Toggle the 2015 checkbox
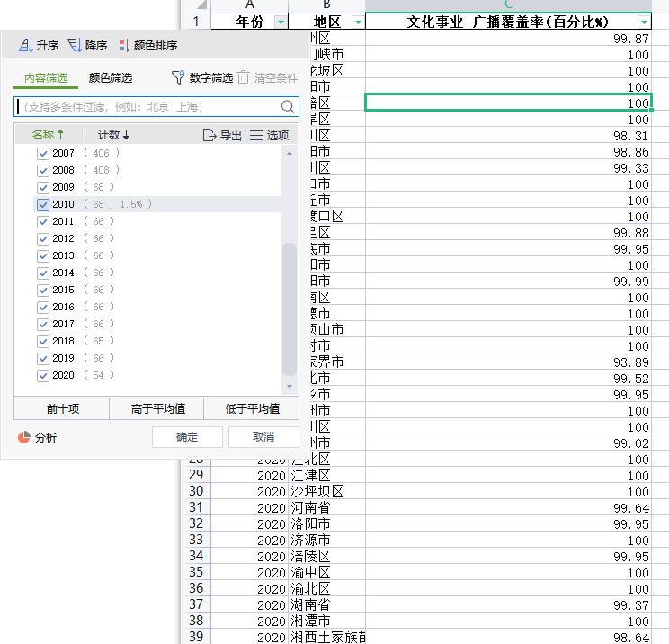The image size is (669, 644). 42,290
